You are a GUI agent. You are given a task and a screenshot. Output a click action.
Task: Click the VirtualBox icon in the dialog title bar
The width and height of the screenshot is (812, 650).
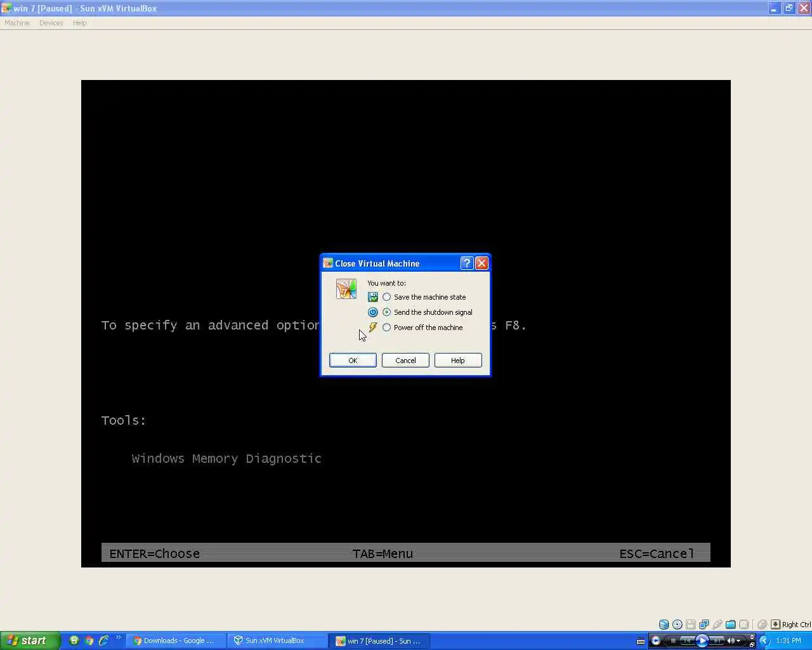pos(328,263)
